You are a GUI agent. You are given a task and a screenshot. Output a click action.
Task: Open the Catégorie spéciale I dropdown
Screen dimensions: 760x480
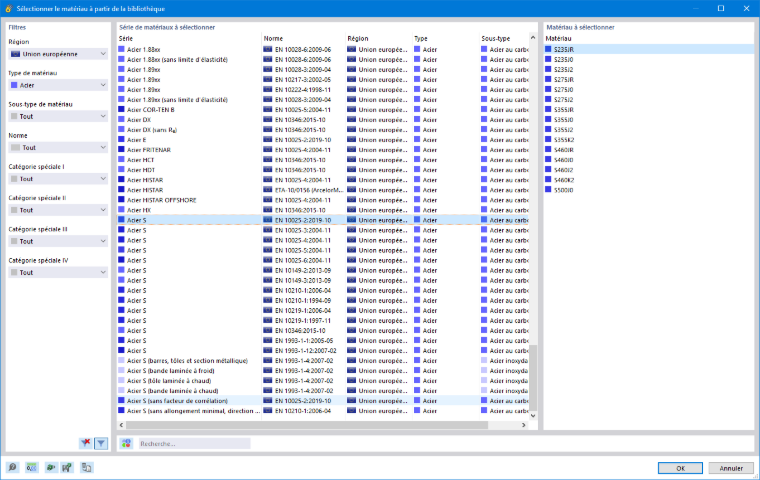(x=58, y=179)
